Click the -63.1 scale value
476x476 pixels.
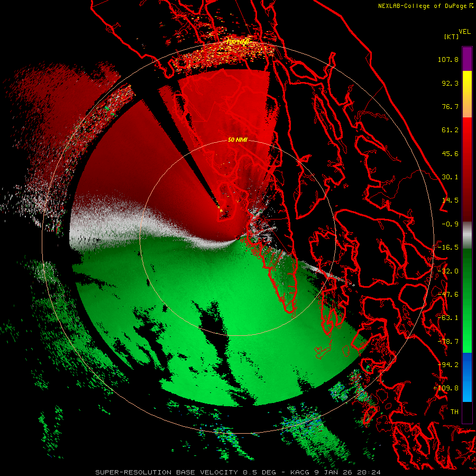point(448,318)
